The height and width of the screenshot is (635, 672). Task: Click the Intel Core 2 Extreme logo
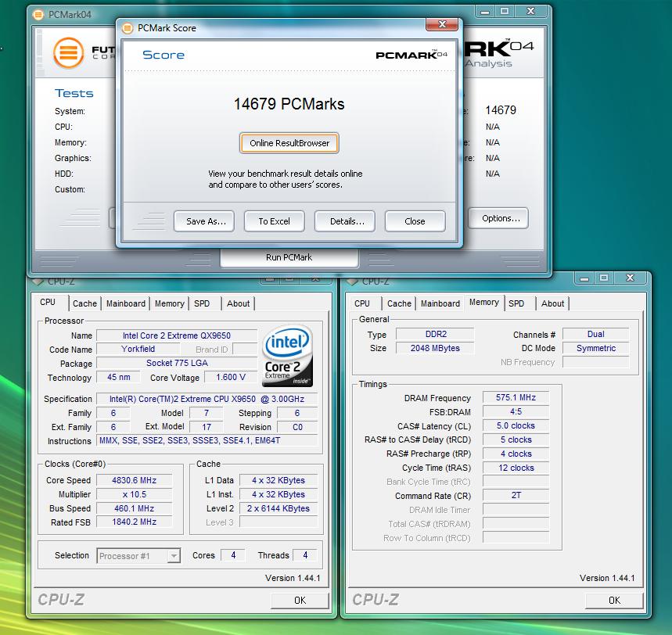tap(287, 356)
